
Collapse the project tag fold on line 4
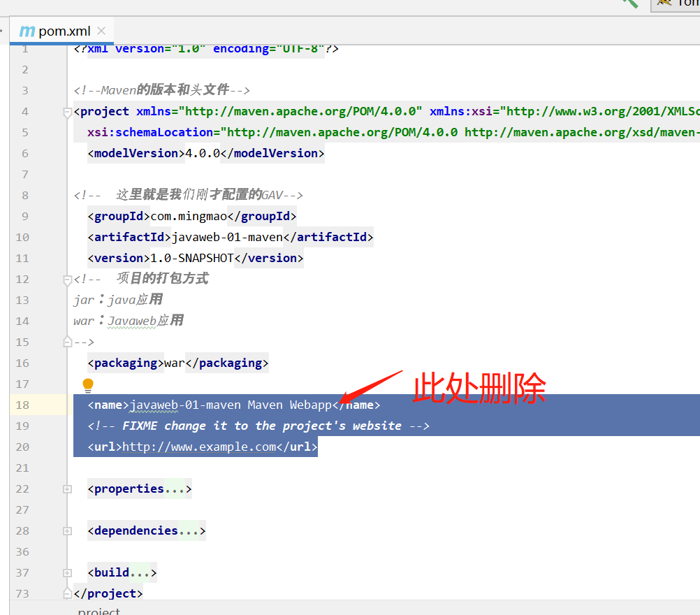(67, 112)
